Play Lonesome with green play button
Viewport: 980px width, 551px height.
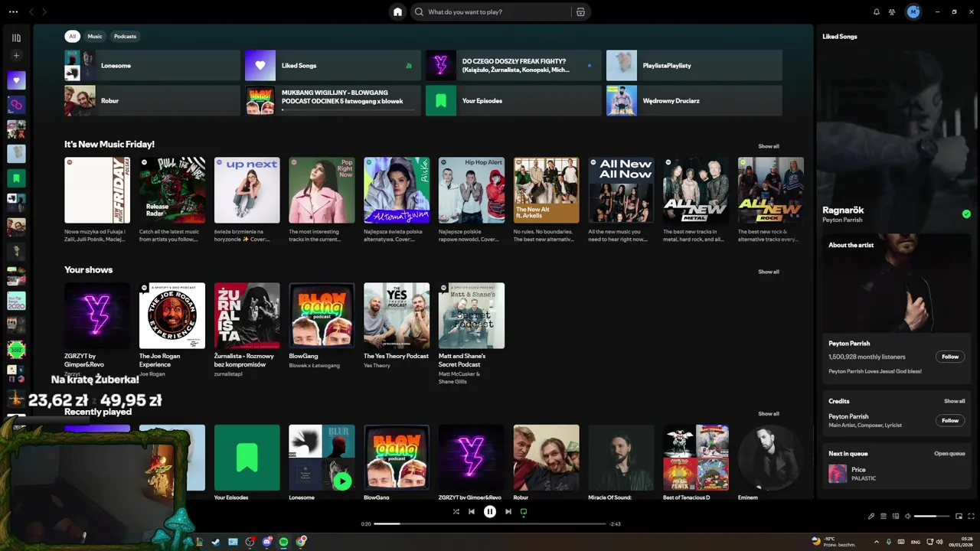coord(342,481)
